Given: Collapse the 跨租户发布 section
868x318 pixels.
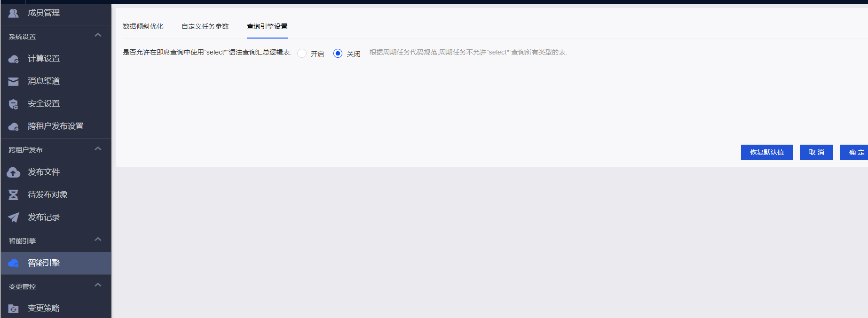Looking at the screenshot, I should (x=98, y=149).
